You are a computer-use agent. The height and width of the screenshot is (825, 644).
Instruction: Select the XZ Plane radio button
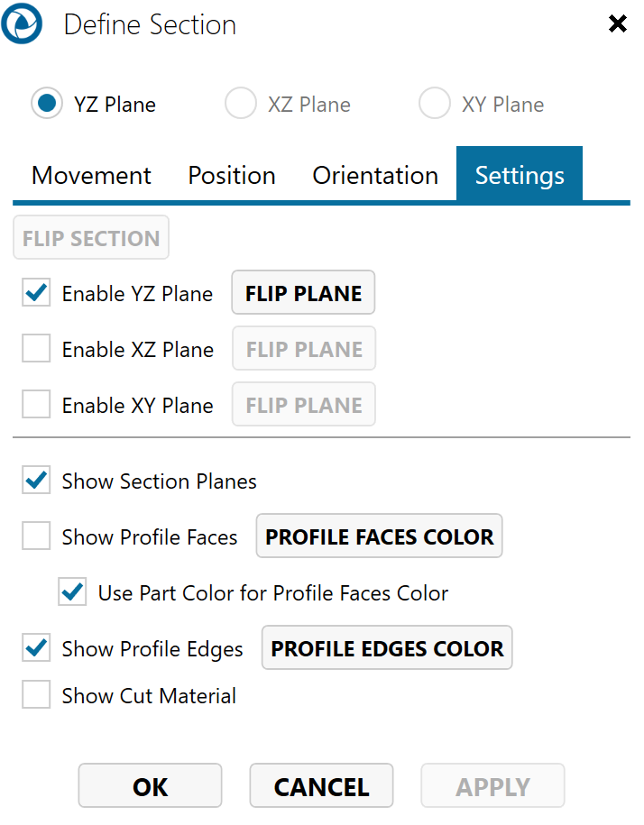[x=241, y=104]
